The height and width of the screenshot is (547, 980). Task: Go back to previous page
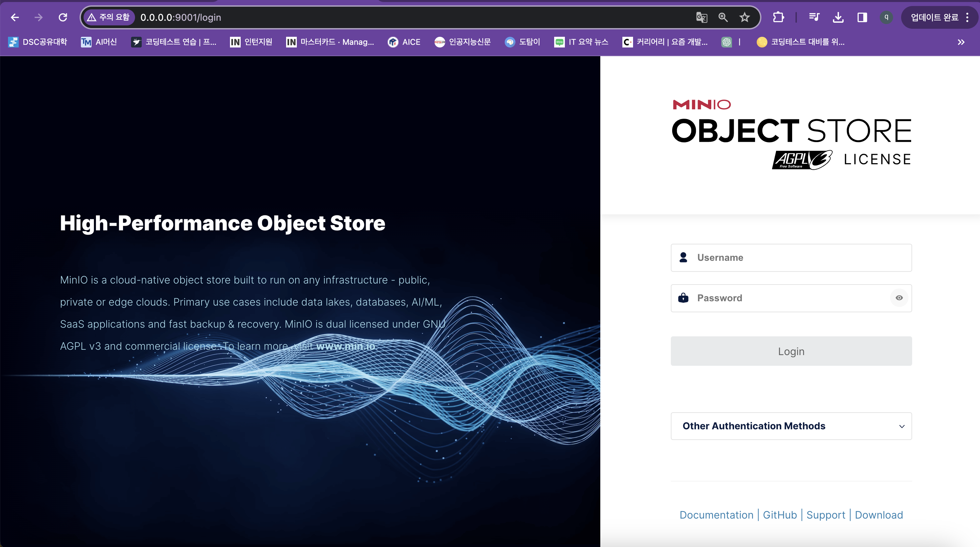(15, 17)
